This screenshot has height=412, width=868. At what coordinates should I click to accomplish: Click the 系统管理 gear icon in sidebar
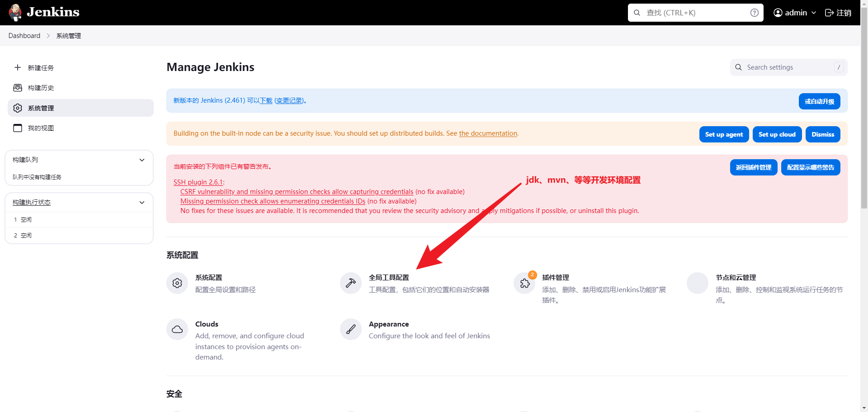18,108
